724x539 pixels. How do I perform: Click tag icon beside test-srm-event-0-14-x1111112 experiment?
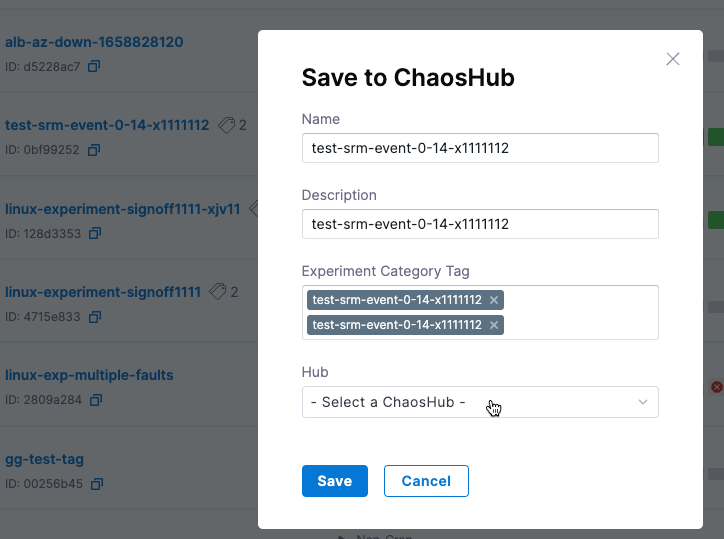[226, 125]
